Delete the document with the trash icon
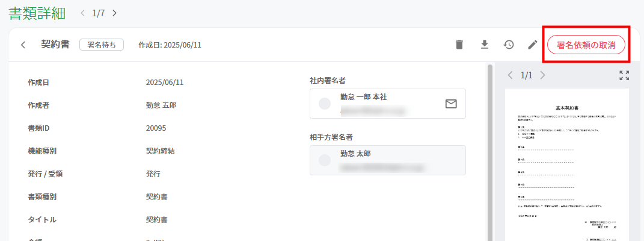 point(459,45)
